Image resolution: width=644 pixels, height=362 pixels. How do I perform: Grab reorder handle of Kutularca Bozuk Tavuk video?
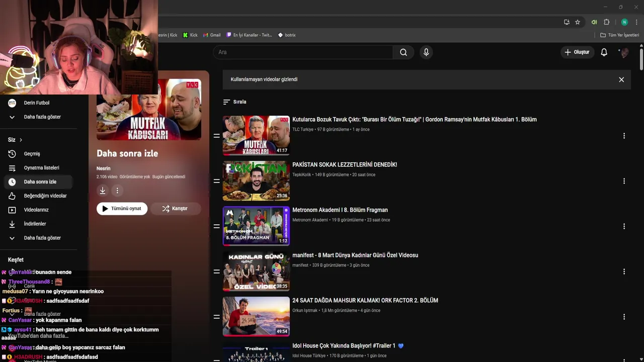point(216,136)
